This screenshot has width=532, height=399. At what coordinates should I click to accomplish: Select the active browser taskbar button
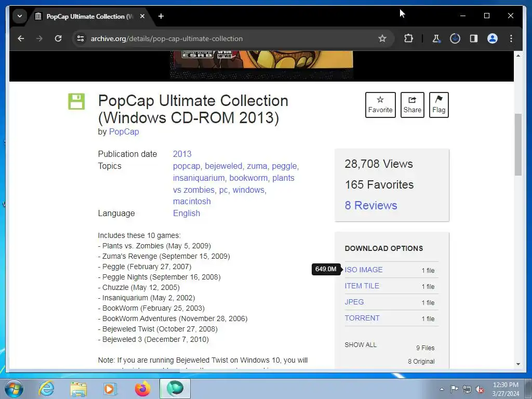pyautogui.click(x=175, y=389)
